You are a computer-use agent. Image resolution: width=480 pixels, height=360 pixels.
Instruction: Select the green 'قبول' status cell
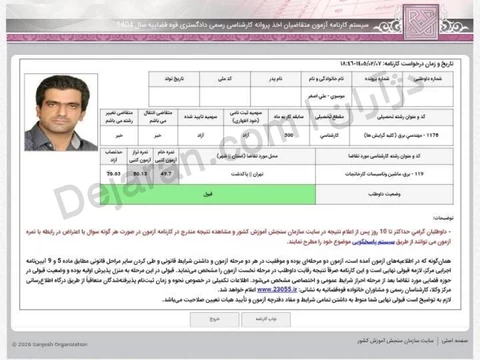[x=208, y=194]
